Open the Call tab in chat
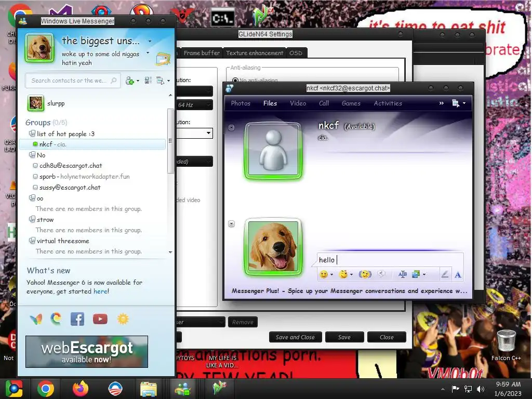Image resolution: width=532 pixels, height=399 pixels. tap(324, 103)
